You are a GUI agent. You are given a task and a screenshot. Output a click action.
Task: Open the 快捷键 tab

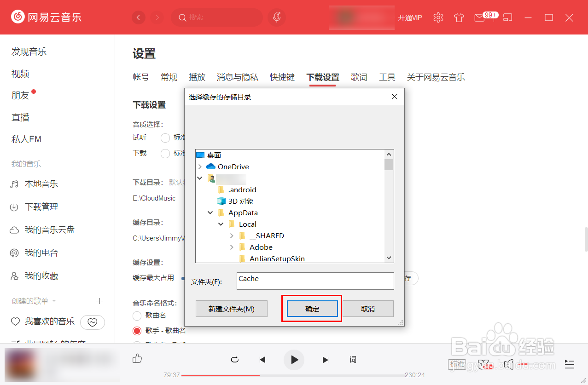pyautogui.click(x=282, y=77)
